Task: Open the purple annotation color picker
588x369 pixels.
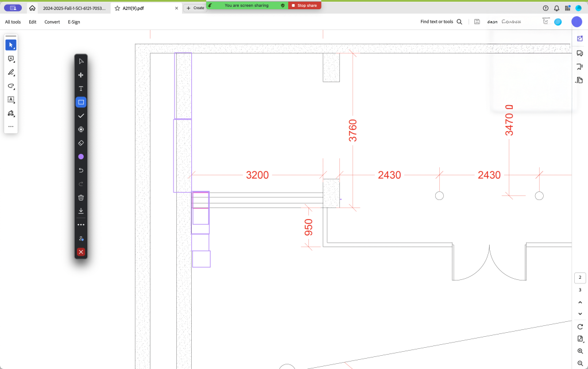Action: tap(81, 157)
